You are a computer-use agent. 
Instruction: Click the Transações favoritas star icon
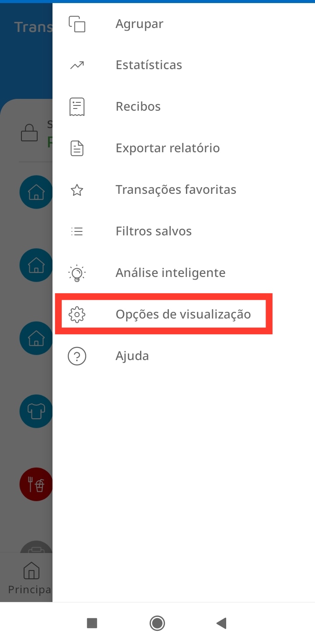77,190
